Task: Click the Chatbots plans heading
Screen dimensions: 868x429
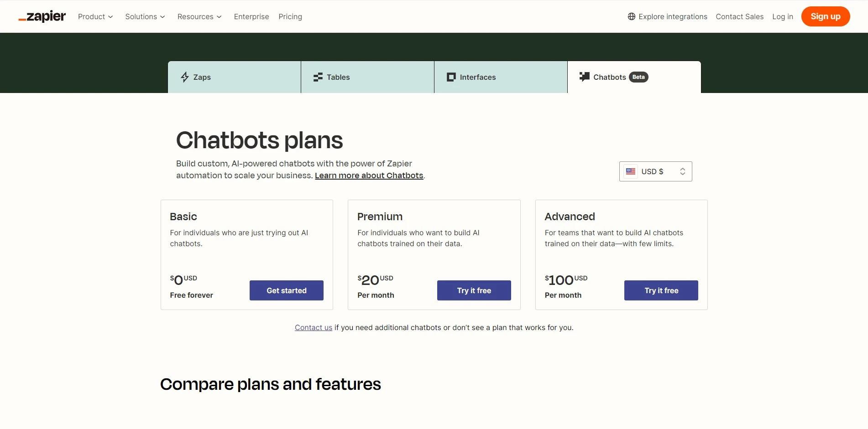Action: pos(259,140)
